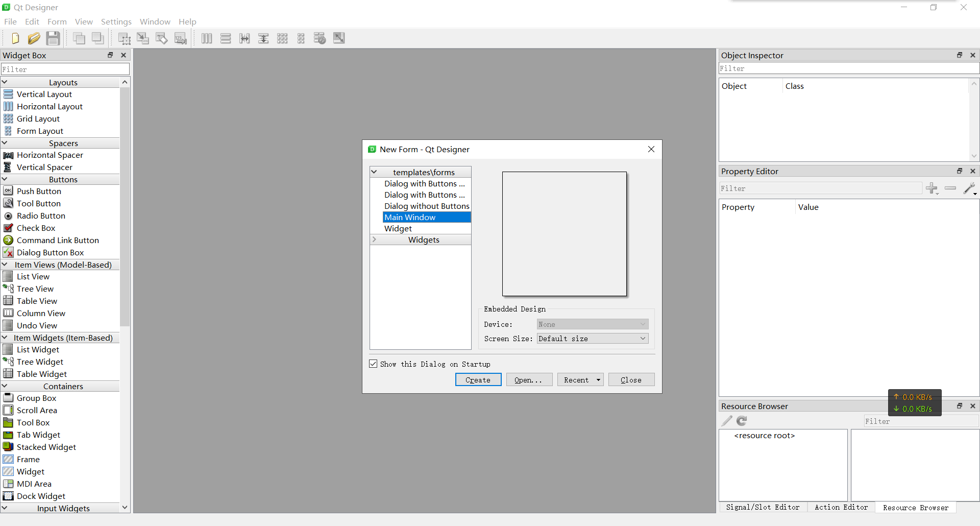The image size is (980, 526).
Task: Click the form preview thumbnail
Action: [x=565, y=234]
